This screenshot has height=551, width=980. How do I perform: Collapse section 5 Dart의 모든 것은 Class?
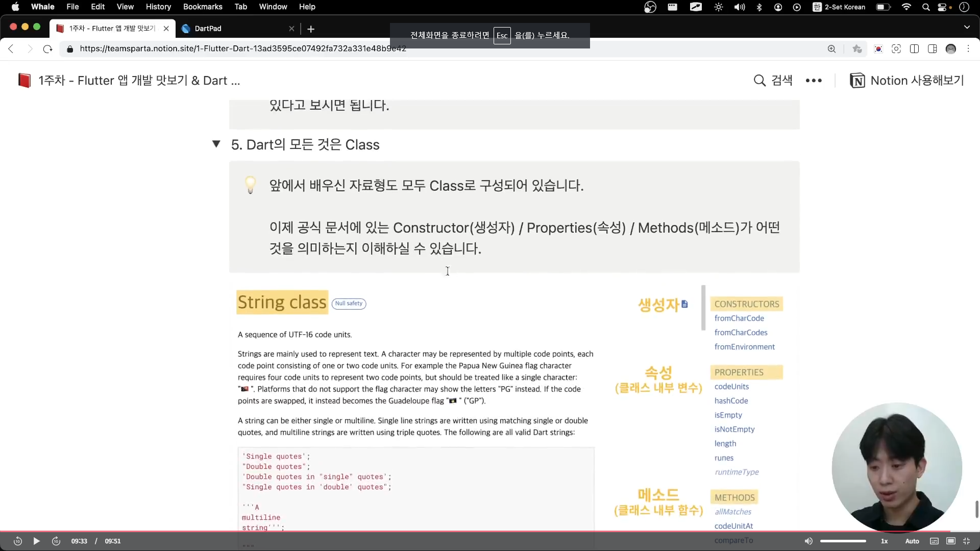(216, 144)
